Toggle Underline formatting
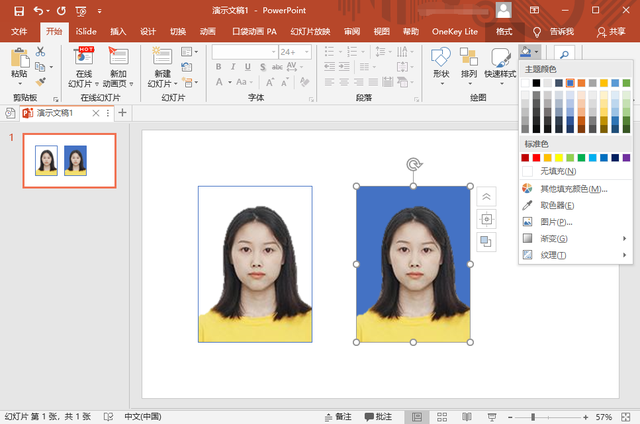The height and width of the screenshot is (424, 640). pyautogui.click(x=247, y=67)
